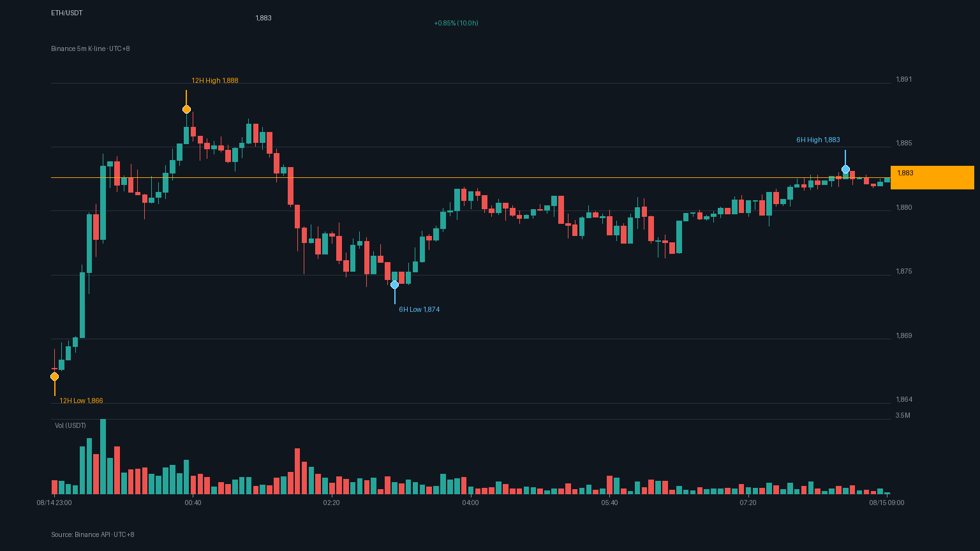Click the 1,885 price axis label
Screen dimensions: 980x551
click(x=904, y=143)
